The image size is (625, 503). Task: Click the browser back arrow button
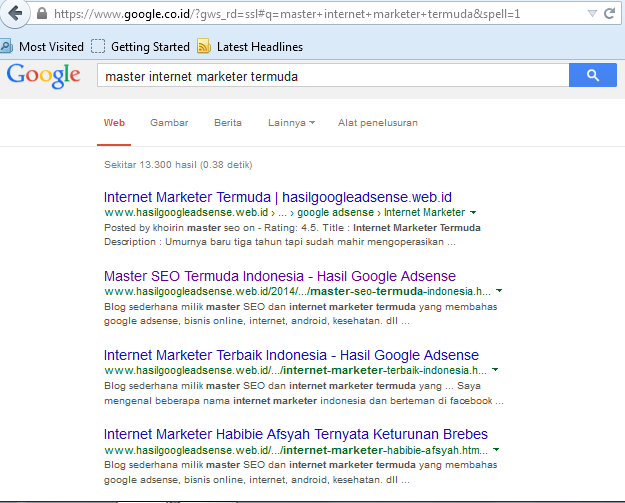(14, 14)
